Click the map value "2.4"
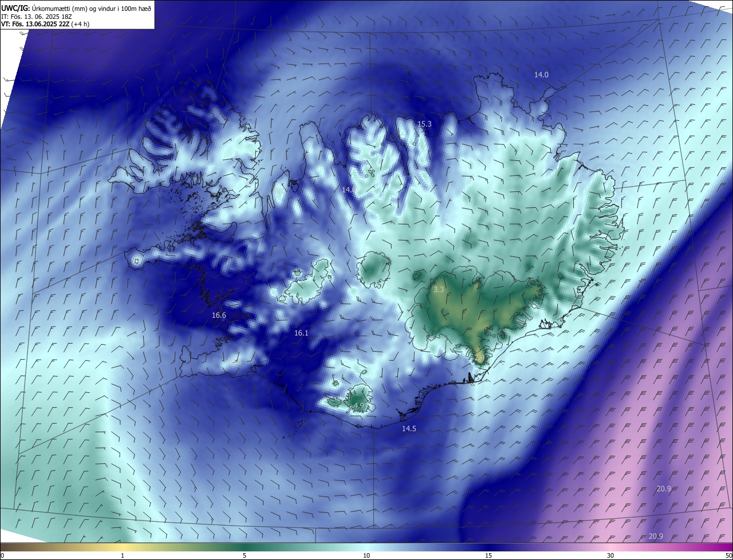733x560 pixels. tap(480, 358)
